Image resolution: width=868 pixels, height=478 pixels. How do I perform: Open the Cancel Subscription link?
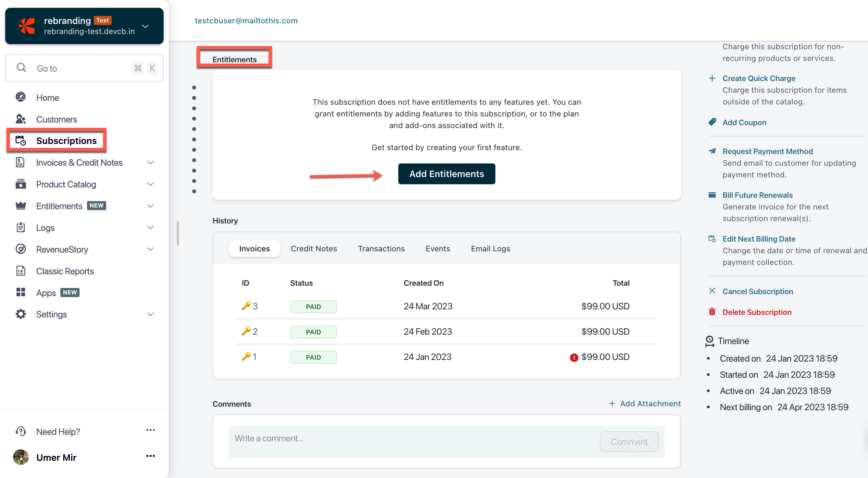[757, 291]
